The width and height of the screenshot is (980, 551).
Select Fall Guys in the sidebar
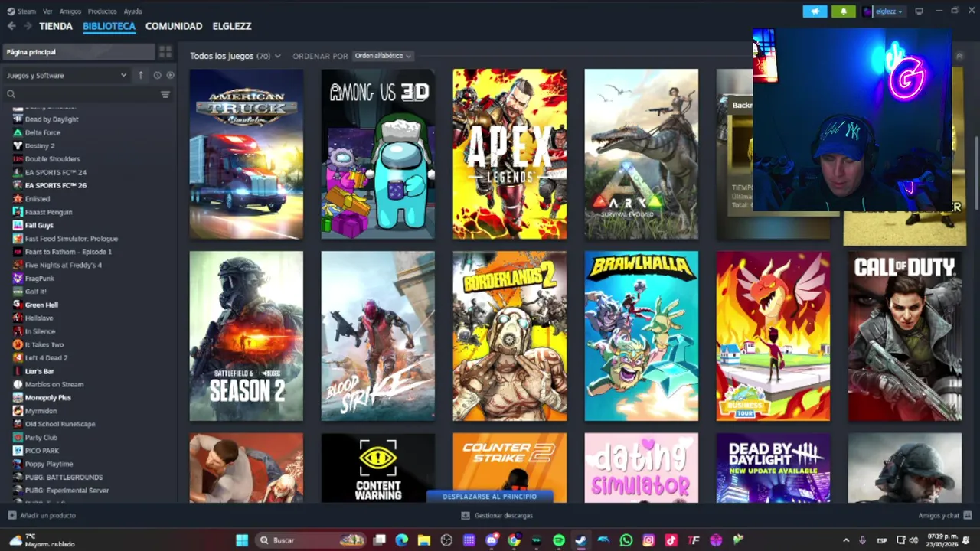[39, 225]
